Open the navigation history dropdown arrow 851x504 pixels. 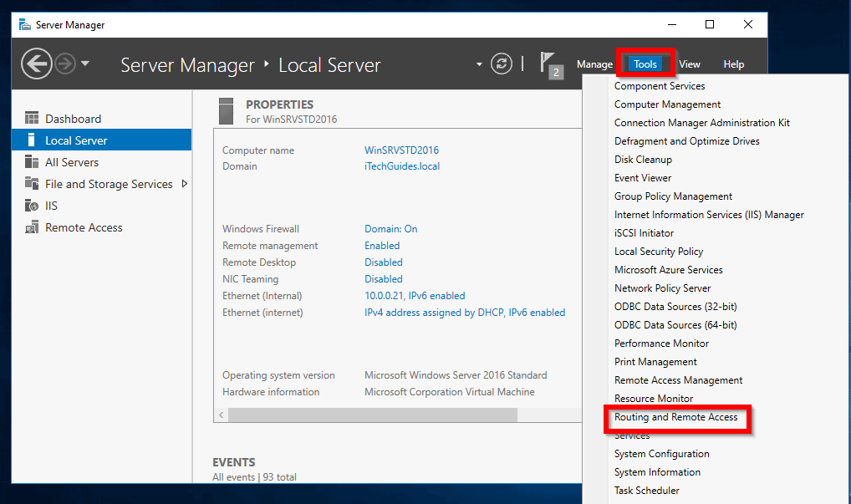84,64
